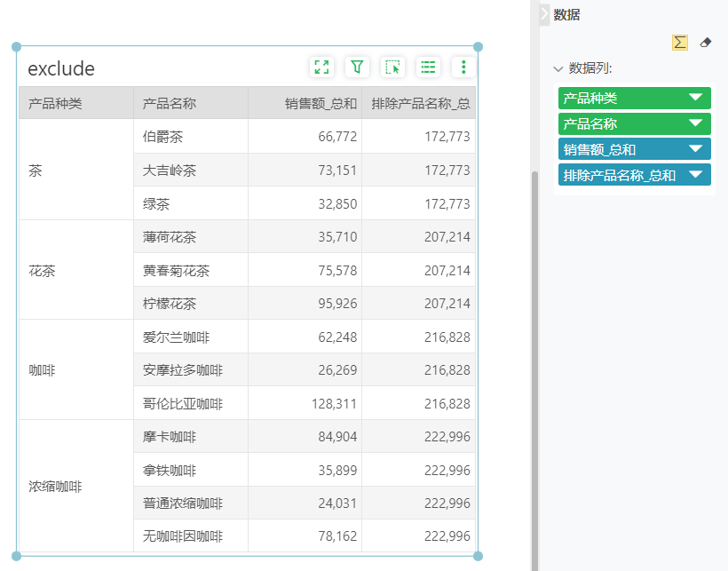Image resolution: width=728 pixels, height=571 pixels.
Task: Select the 咖啡 category cell
Action: [x=76, y=370]
